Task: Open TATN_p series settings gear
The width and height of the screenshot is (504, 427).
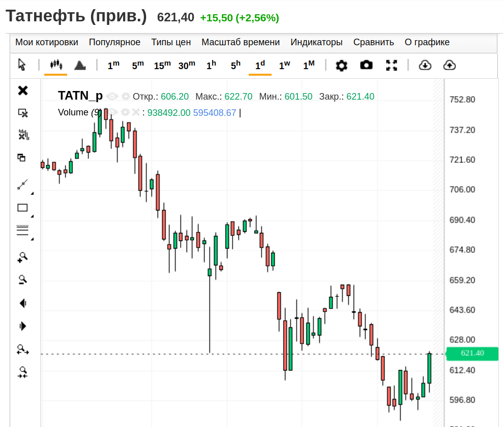Action: pyautogui.click(x=126, y=97)
